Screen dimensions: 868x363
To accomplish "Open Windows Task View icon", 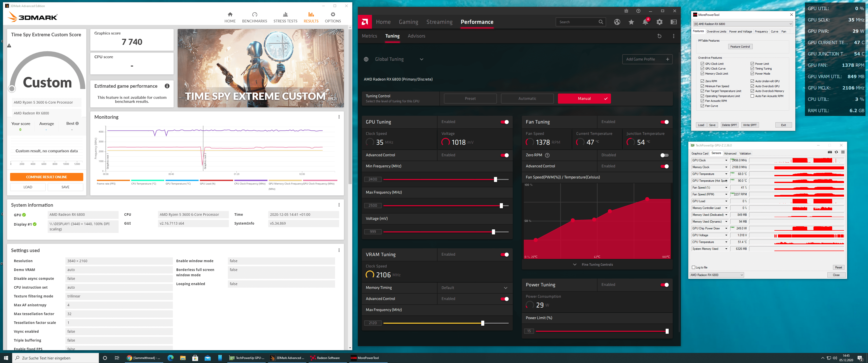I will click(117, 358).
